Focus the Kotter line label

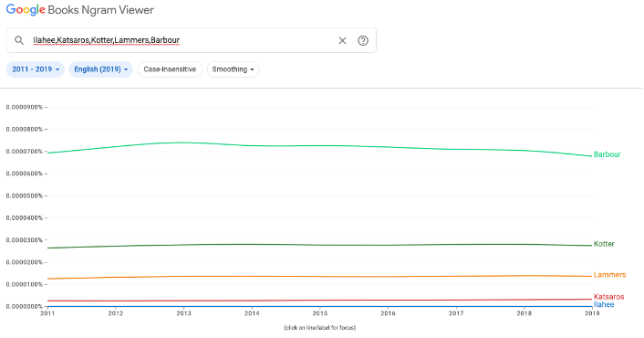[x=604, y=244]
